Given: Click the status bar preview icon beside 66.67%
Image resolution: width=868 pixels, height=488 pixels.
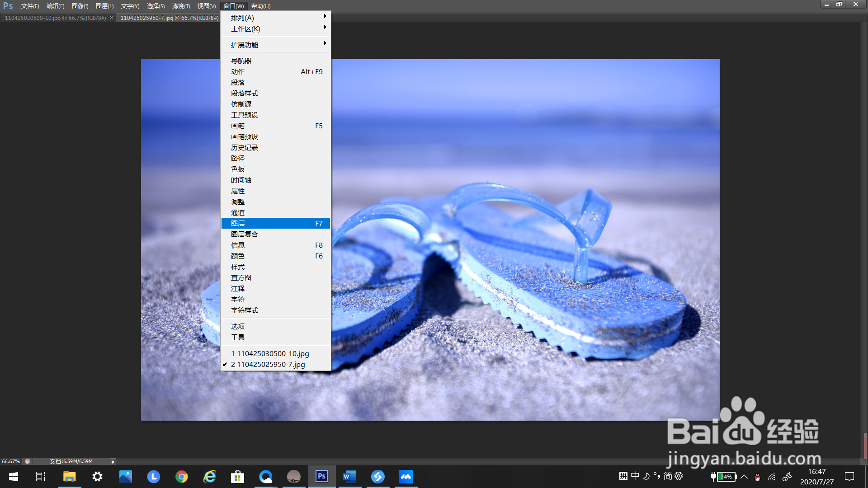Looking at the screenshot, I should coord(28,461).
